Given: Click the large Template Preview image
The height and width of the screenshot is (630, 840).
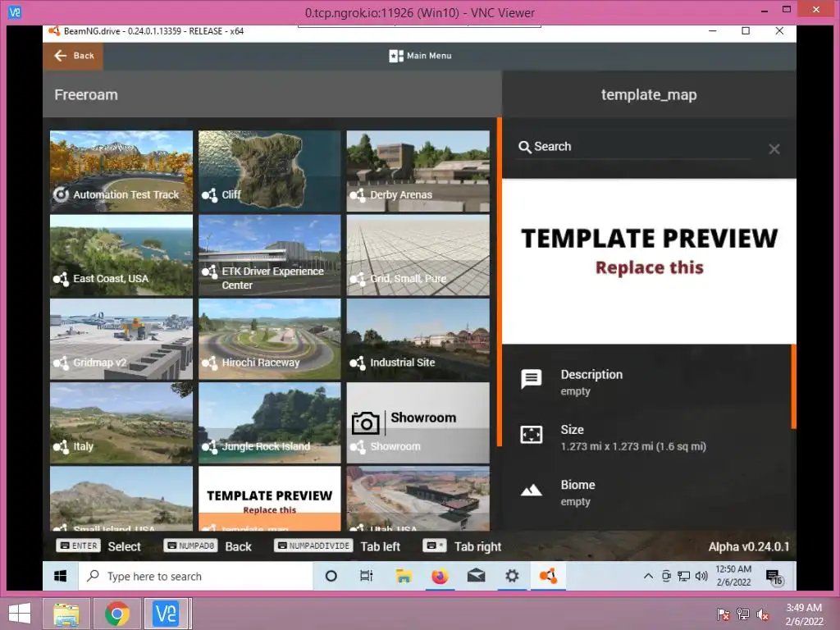Looking at the screenshot, I should pos(649,262).
